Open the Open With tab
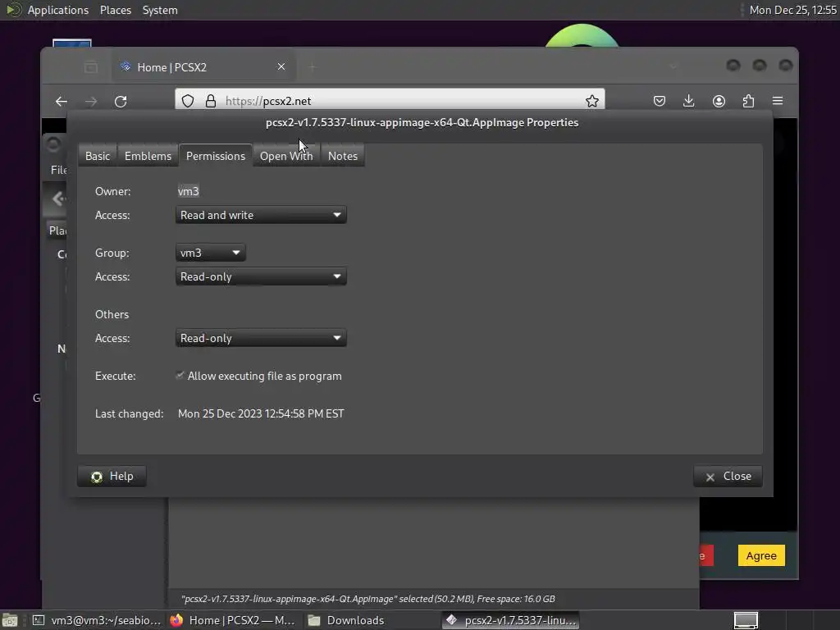840x630 pixels. pos(286,156)
